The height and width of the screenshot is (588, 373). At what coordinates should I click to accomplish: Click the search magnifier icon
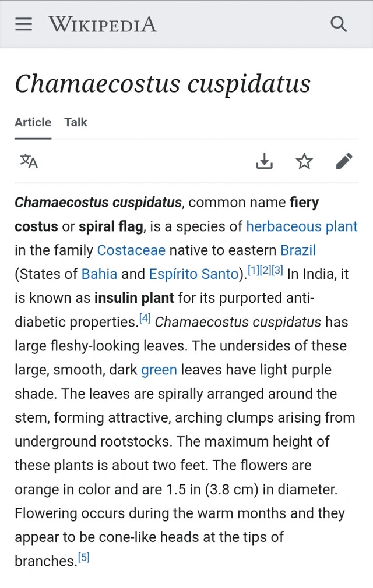point(338,24)
